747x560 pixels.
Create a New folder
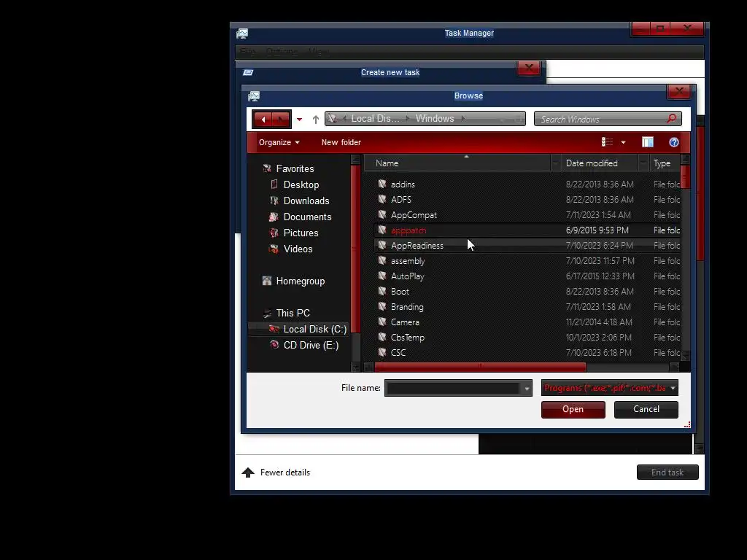pyautogui.click(x=341, y=142)
